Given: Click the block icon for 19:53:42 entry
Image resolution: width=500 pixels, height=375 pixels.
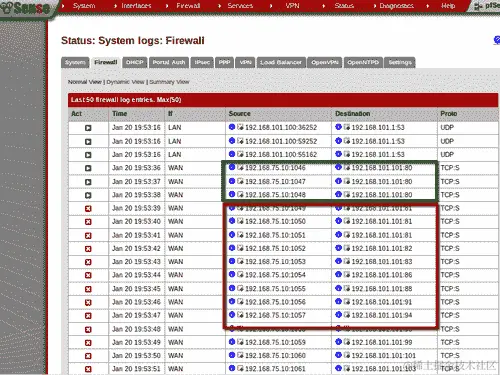Looking at the screenshot, I should (88, 249).
